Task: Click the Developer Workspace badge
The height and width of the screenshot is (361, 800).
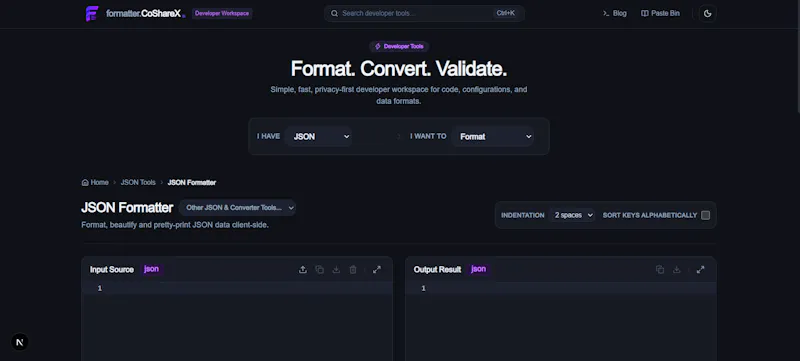Action: point(222,13)
